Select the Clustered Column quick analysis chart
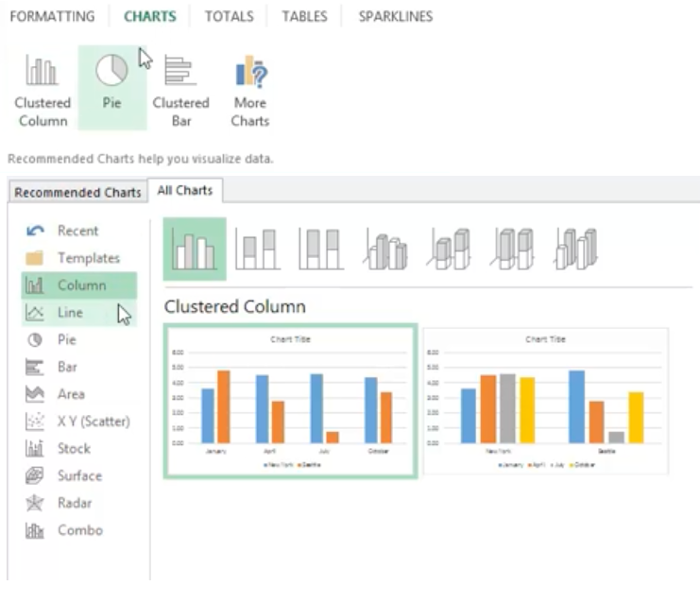This screenshot has height=603, width=700. click(43, 90)
